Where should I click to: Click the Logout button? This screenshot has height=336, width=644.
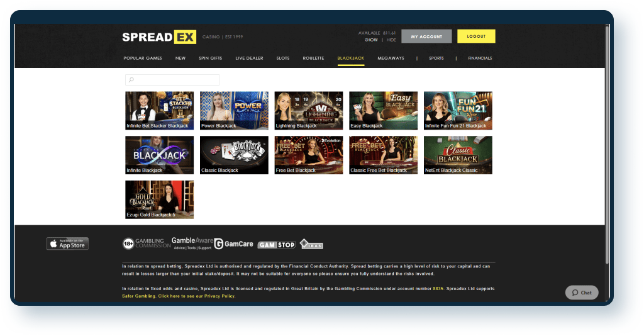(476, 36)
